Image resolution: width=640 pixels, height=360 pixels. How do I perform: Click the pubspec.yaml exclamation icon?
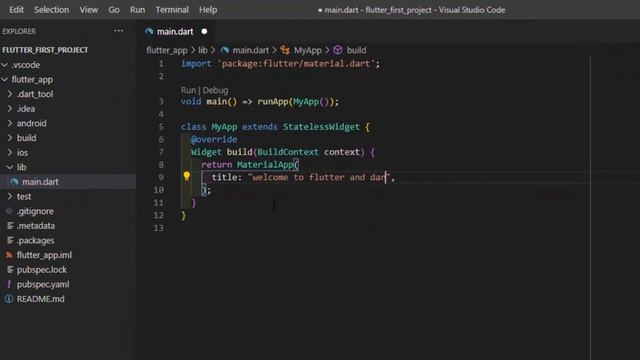pyautogui.click(x=9, y=284)
